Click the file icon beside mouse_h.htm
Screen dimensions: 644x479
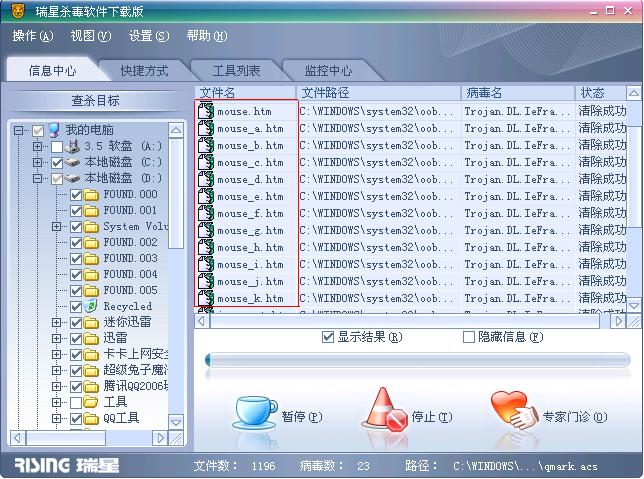click(x=206, y=248)
